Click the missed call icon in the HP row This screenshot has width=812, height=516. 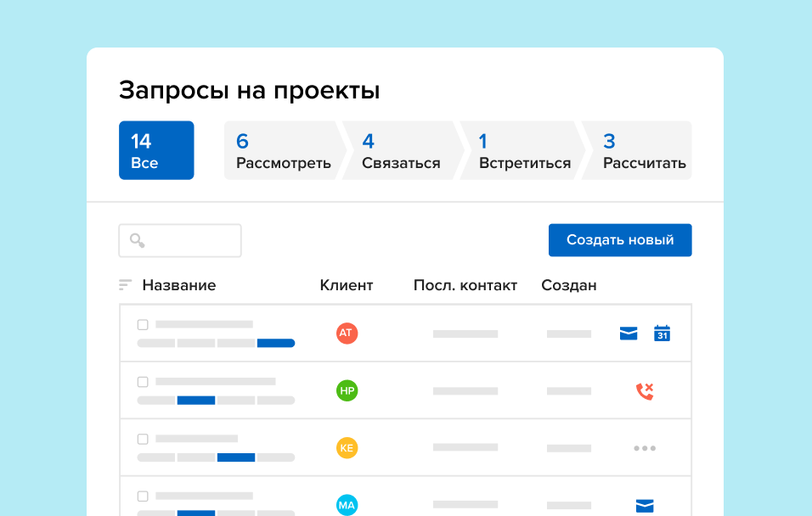click(x=645, y=391)
